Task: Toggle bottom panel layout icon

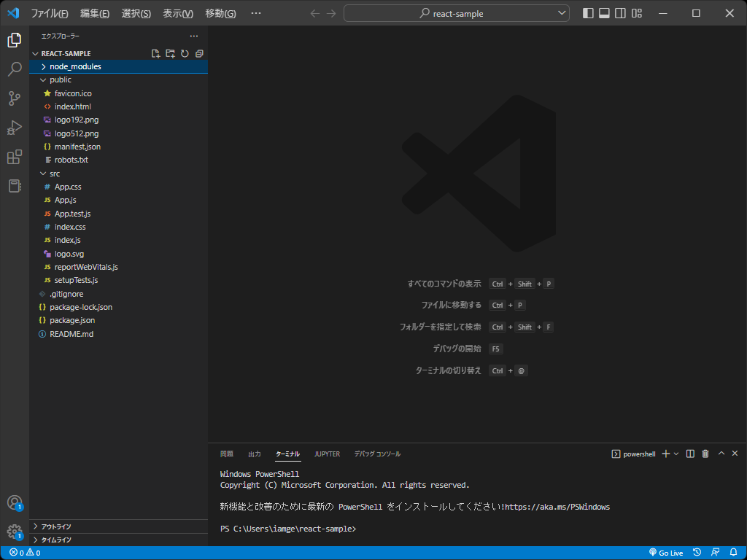Action: click(x=604, y=13)
